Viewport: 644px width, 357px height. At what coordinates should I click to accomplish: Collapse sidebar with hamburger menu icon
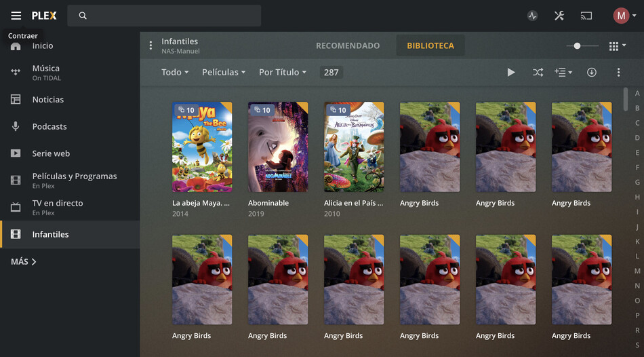16,16
